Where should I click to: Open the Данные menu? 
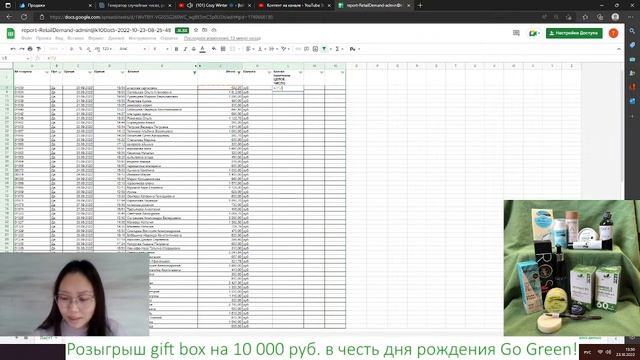(x=116, y=38)
